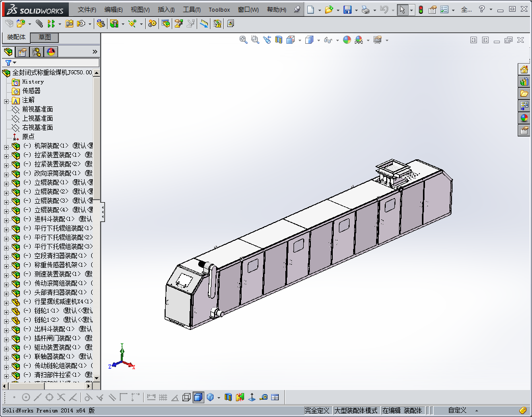Click the Previous View icon
The width and height of the screenshot is (532, 417).
[267, 40]
